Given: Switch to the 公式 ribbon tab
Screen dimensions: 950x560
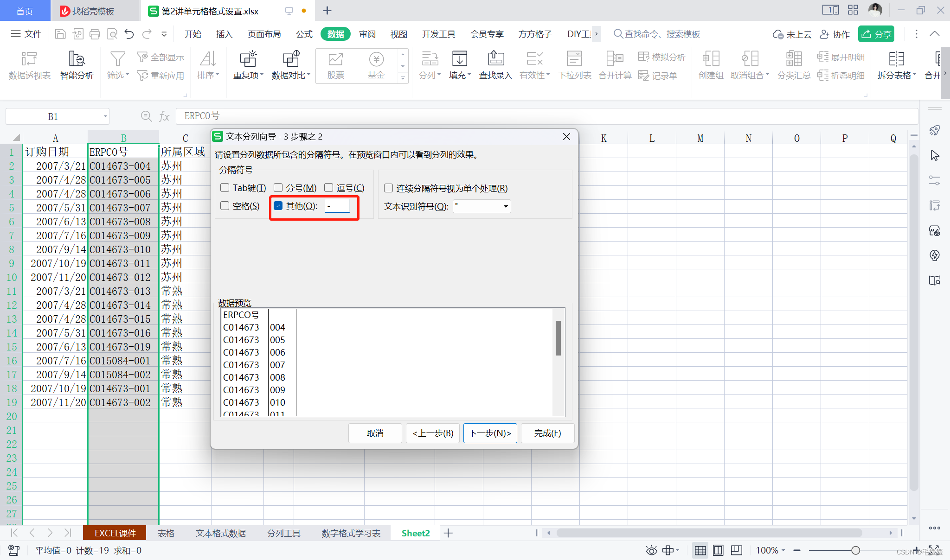Looking at the screenshot, I should [x=304, y=34].
